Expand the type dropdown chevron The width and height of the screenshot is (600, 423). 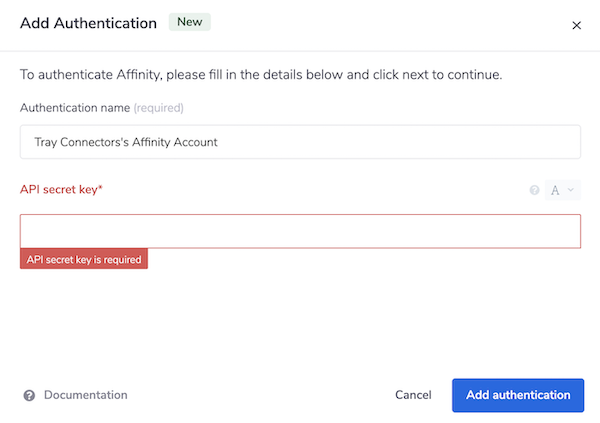pyautogui.click(x=571, y=190)
